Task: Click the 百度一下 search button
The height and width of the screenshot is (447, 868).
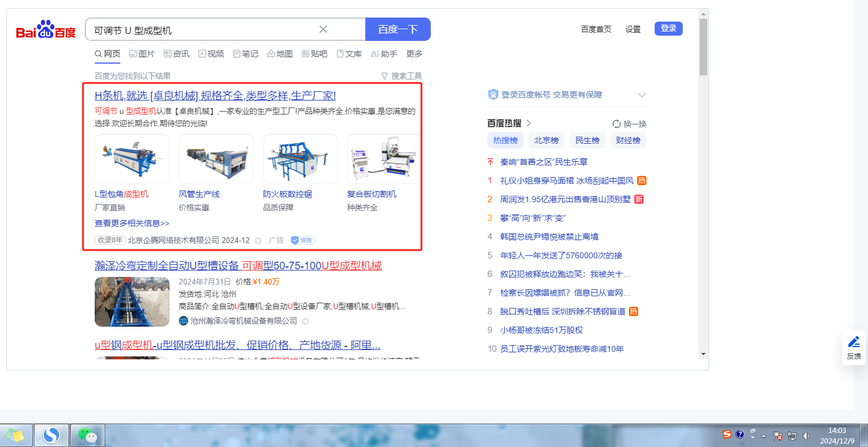Action: click(x=398, y=29)
